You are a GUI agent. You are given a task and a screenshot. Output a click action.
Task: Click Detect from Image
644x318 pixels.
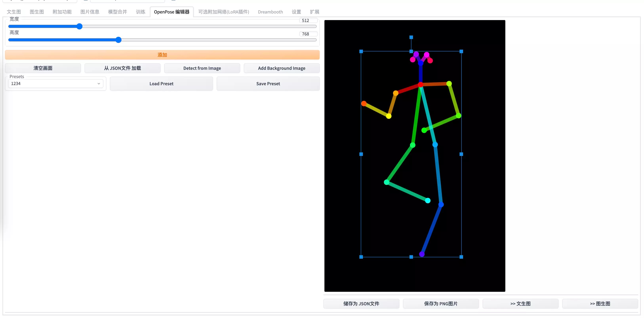point(202,68)
